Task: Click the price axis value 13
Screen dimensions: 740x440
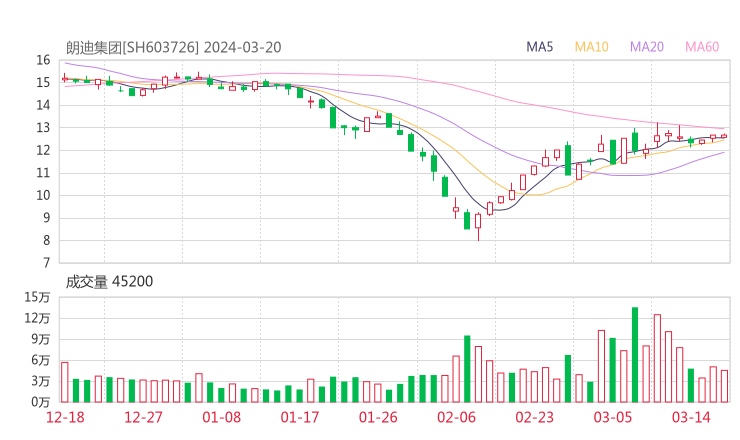Action: [x=43, y=127]
